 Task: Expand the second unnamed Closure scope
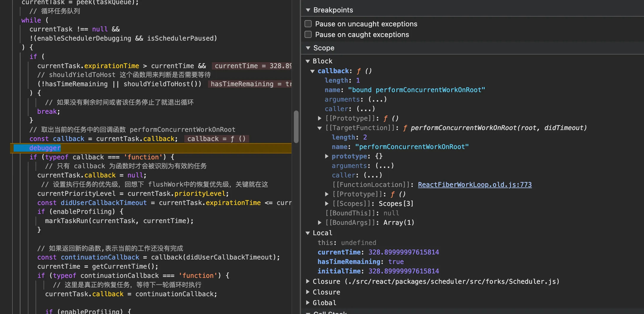[x=308, y=292]
